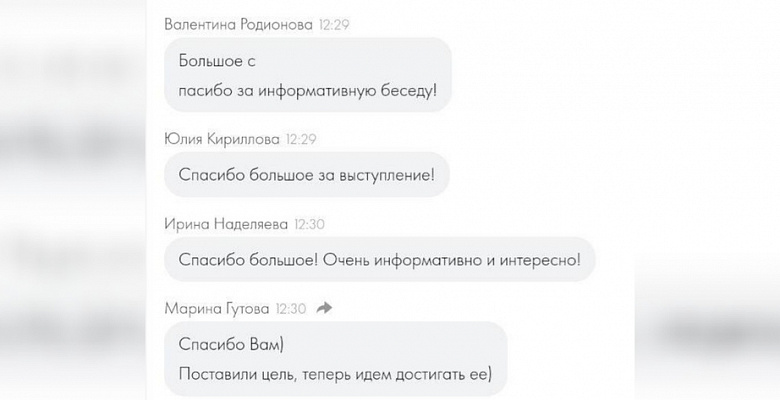Click 'достигать ее)' in Марина's bubble

click(444, 374)
